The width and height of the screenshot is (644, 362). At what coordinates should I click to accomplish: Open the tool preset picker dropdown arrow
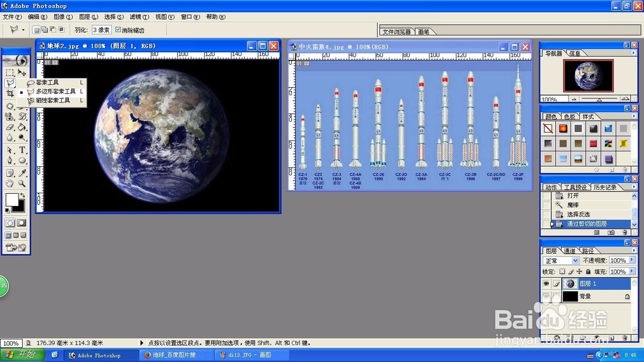(23, 30)
